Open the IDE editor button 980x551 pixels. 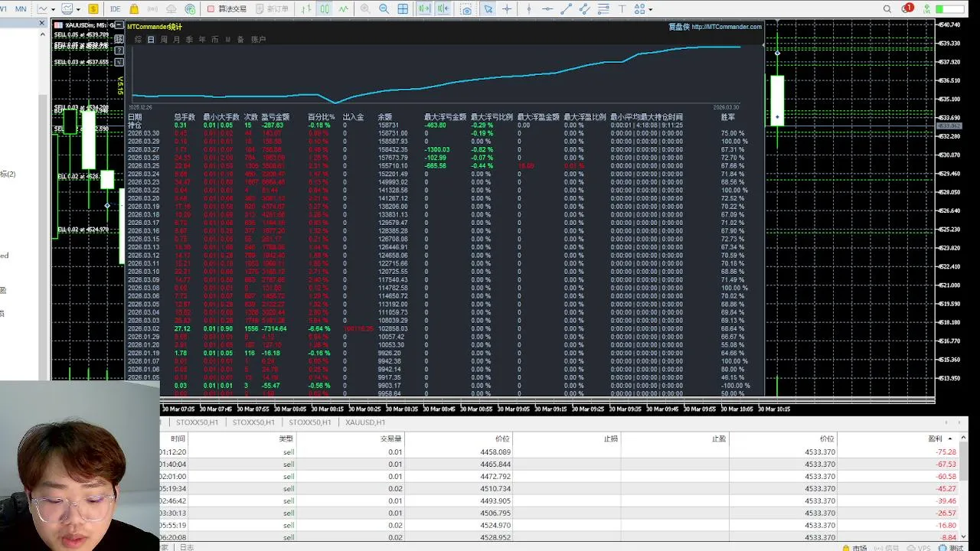[115, 9]
